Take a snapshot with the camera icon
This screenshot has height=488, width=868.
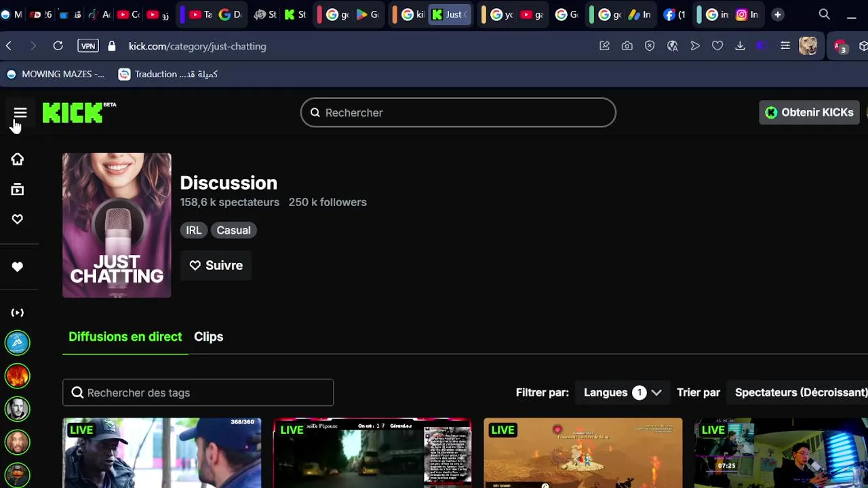[x=627, y=46]
